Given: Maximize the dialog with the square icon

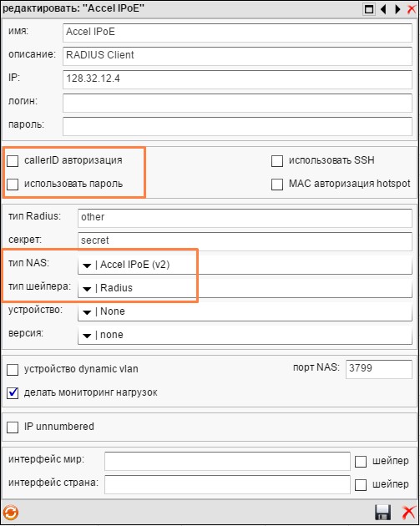Looking at the screenshot, I should [369, 9].
